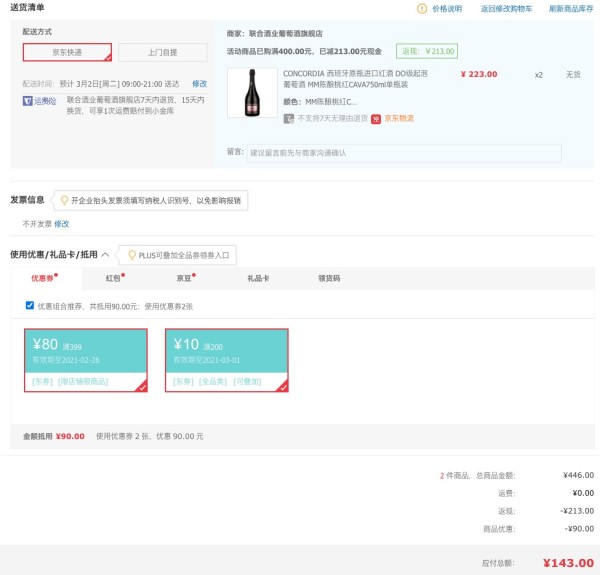Click the 京东物流 text label
Viewport: 600px width, 575px height.
coord(399,118)
